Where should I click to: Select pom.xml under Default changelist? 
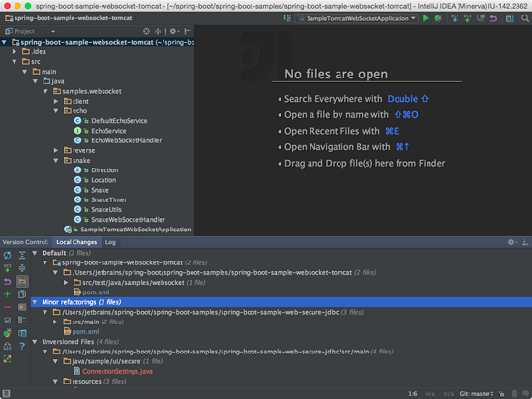pos(96,292)
